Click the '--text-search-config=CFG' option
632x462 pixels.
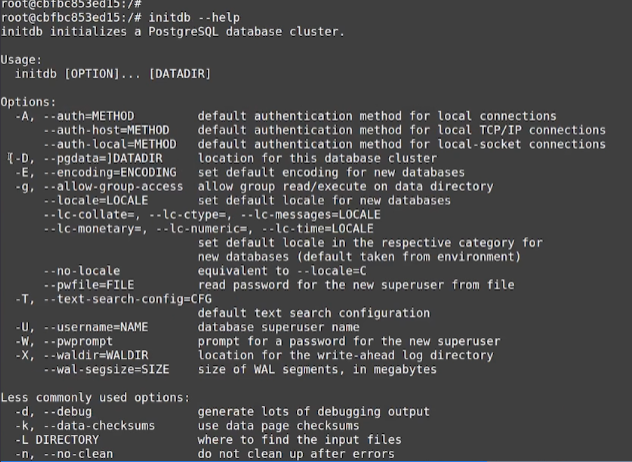[x=127, y=299]
